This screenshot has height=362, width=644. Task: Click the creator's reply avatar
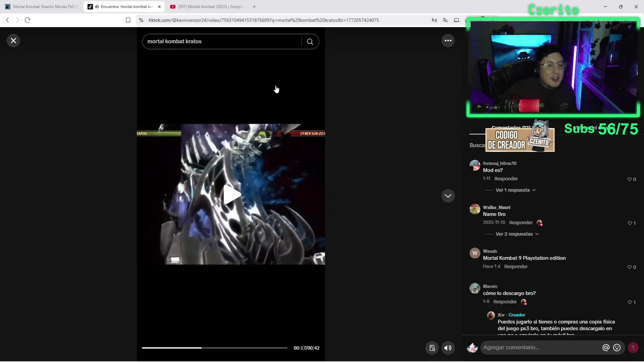click(491, 315)
